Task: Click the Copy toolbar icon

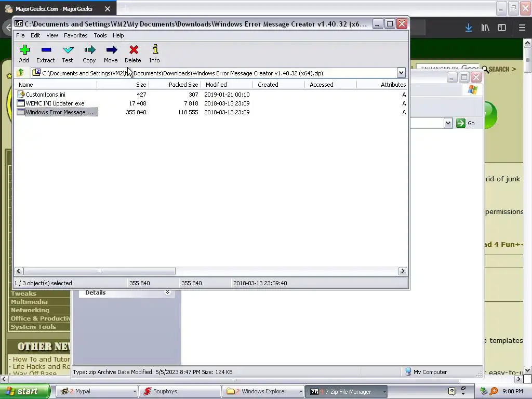Action: coord(89,50)
